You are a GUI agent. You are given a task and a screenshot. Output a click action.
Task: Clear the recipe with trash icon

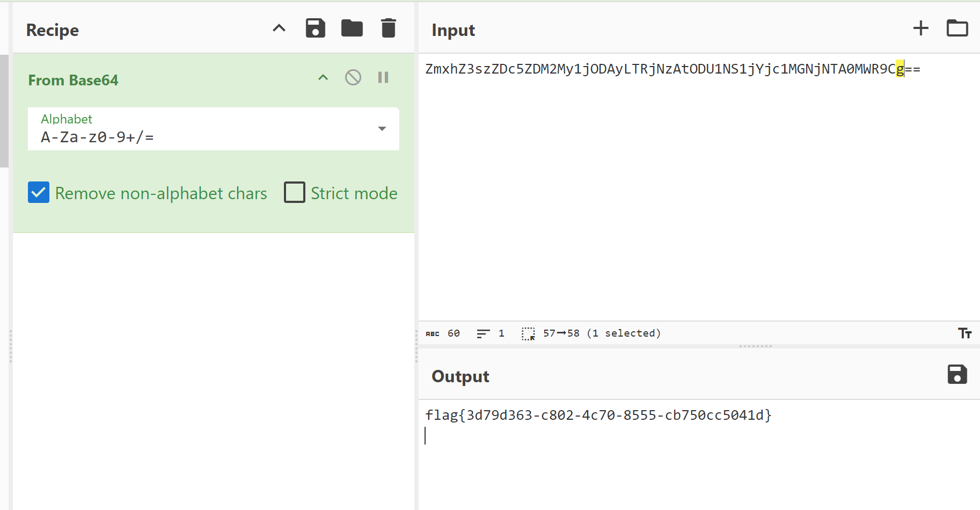point(389,28)
